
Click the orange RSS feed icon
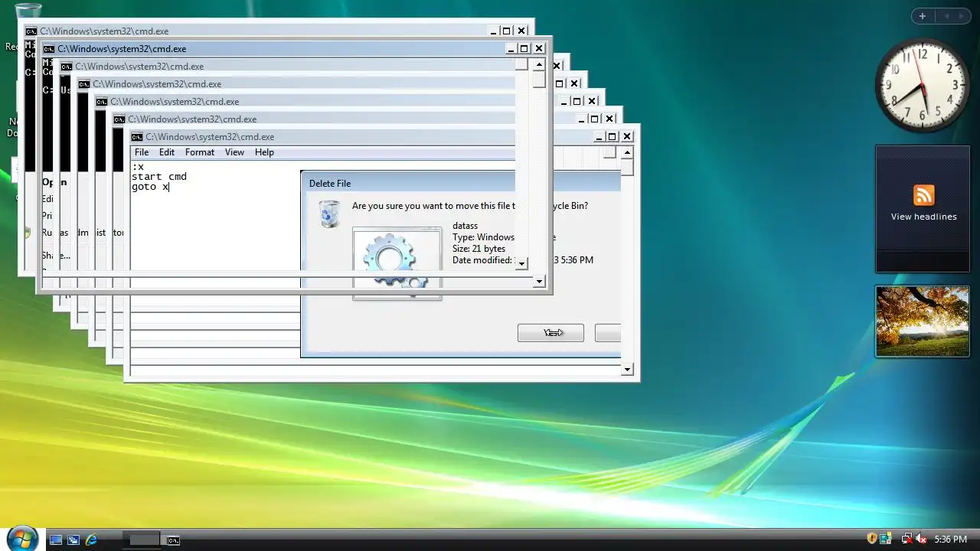click(923, 195)
